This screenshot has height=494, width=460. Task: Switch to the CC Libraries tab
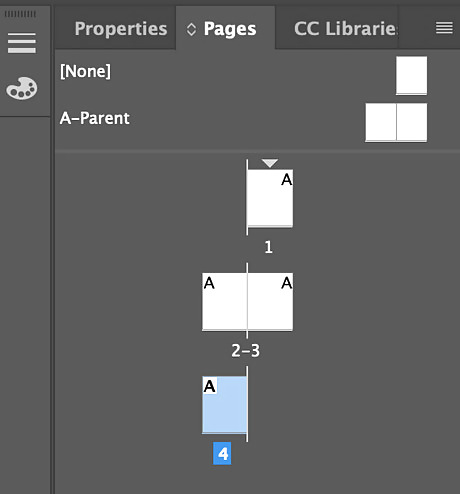click(x=345, y=29)
